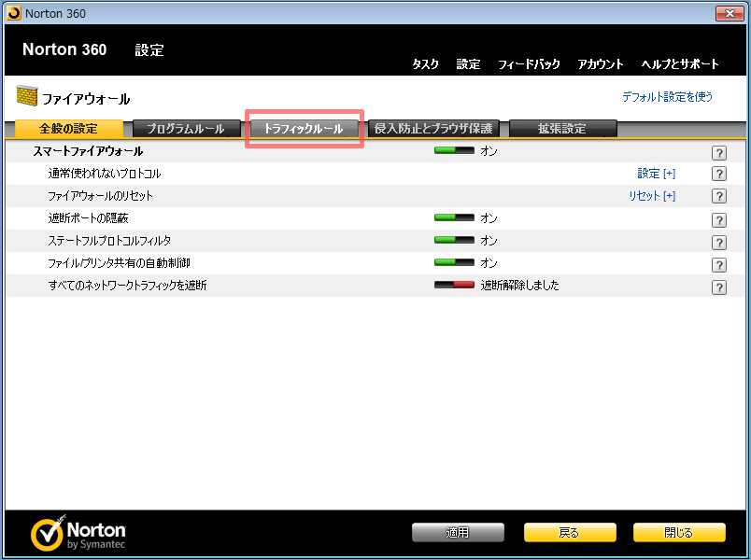
Task: Close the Norton 360 window
Action: [x=730, y=13]
